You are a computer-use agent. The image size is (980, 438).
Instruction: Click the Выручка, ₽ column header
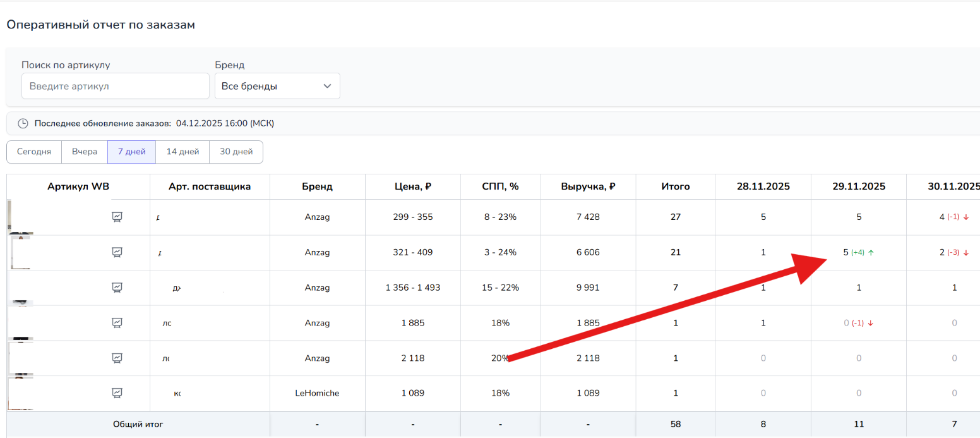click(x=588, y=186)
